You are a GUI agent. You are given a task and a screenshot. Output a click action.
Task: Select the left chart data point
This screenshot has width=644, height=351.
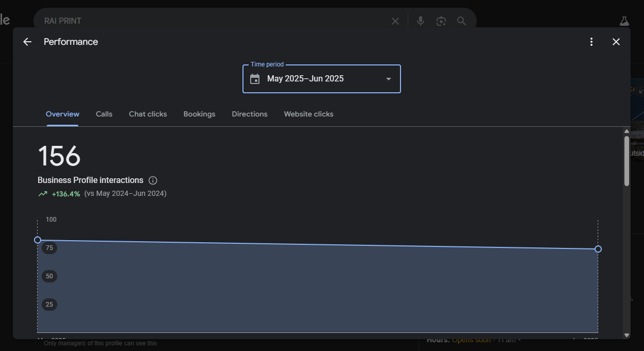point(38,240)
